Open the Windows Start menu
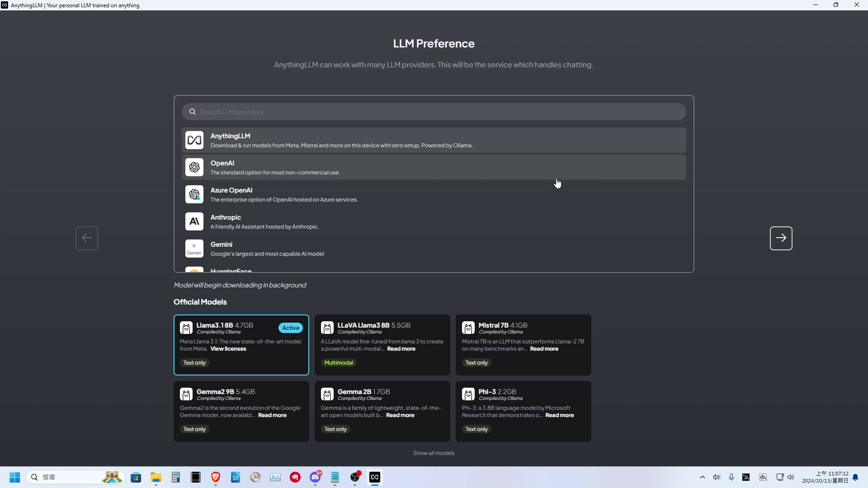 14,477
